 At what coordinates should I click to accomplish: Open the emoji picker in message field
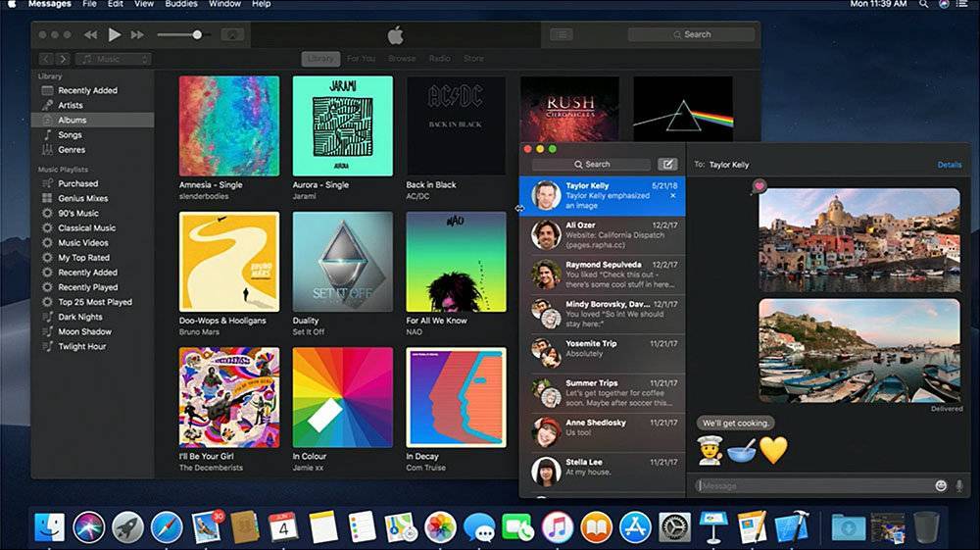click(941, 485)
